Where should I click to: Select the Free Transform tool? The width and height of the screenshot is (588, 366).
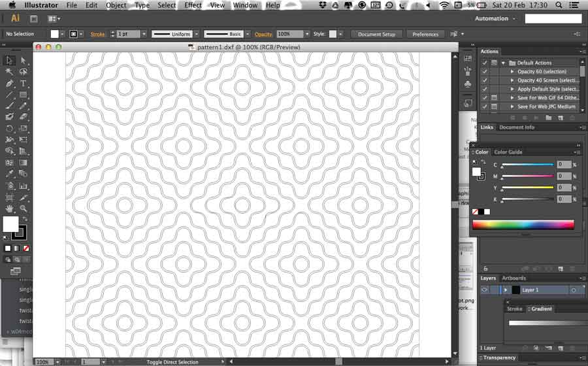coord(24,139)
